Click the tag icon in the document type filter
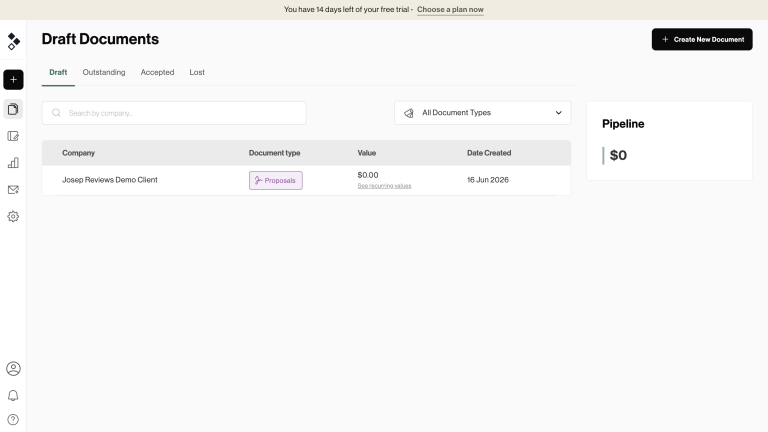The image size is (768, 432). 409,113
